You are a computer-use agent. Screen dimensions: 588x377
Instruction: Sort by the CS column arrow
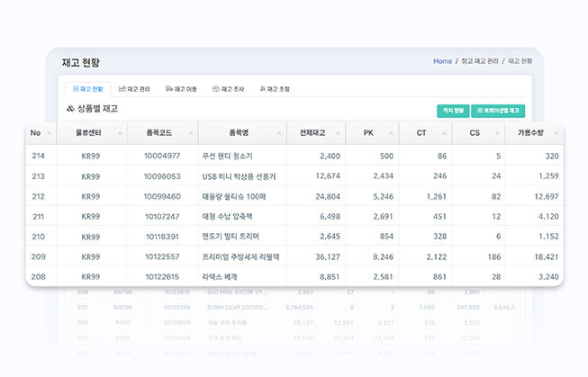(497, 133)
